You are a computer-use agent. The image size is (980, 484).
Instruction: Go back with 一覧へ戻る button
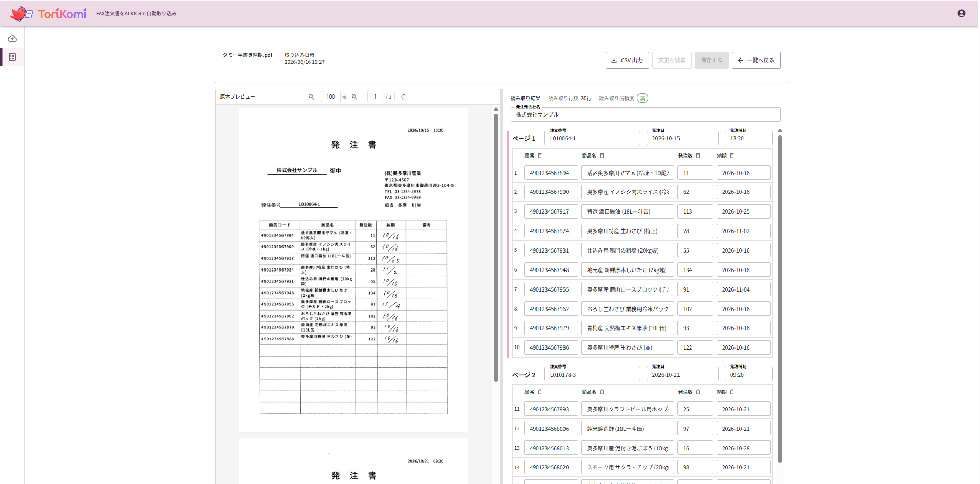pos(756,60)
